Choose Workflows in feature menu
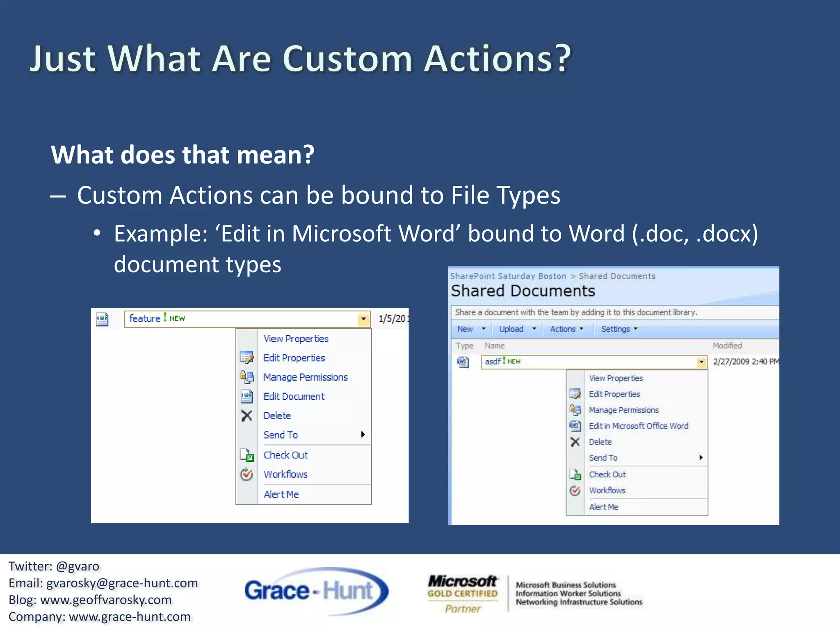The height and width of the screenshot is (630, 840). coord(285,475)
